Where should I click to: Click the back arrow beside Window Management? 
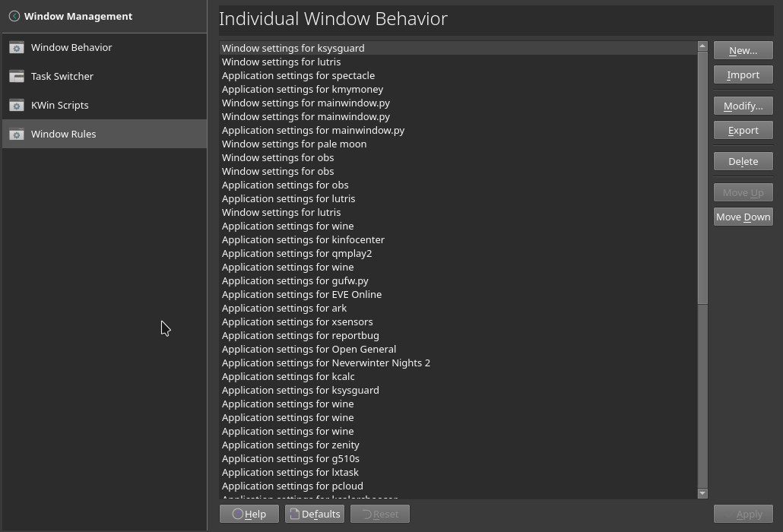click(x=14, y=17)
